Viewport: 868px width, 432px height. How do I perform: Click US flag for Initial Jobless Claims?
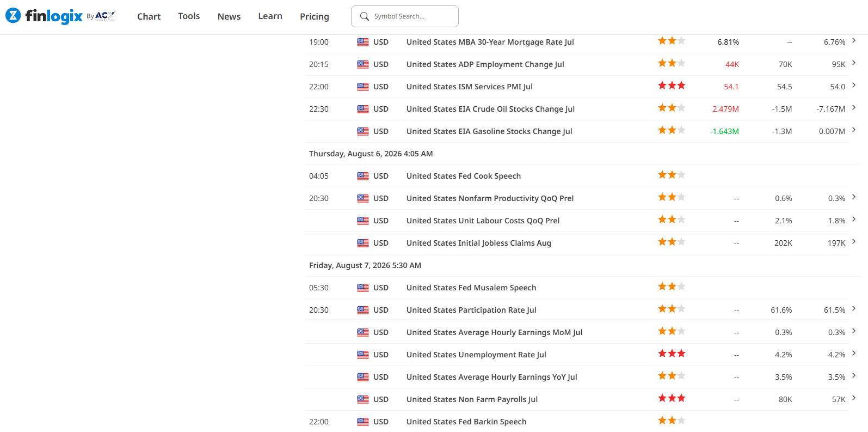(363, 243)
